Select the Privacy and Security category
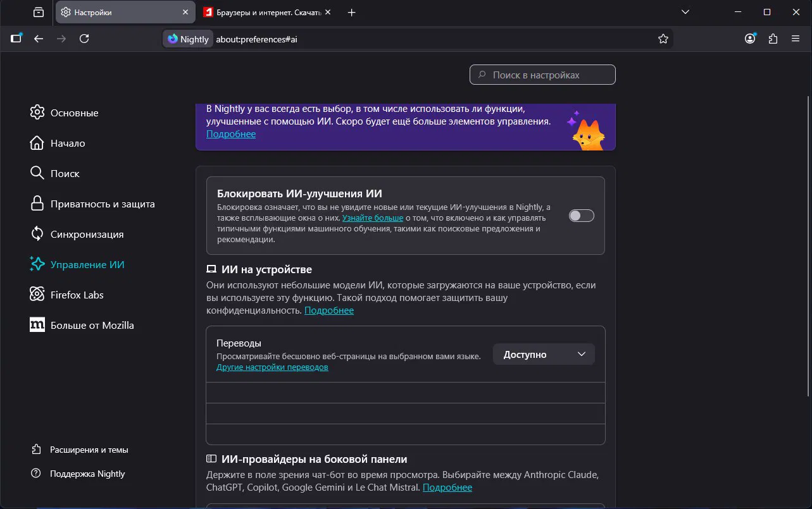This screenshot has height=509, width=812. [102, 204]
